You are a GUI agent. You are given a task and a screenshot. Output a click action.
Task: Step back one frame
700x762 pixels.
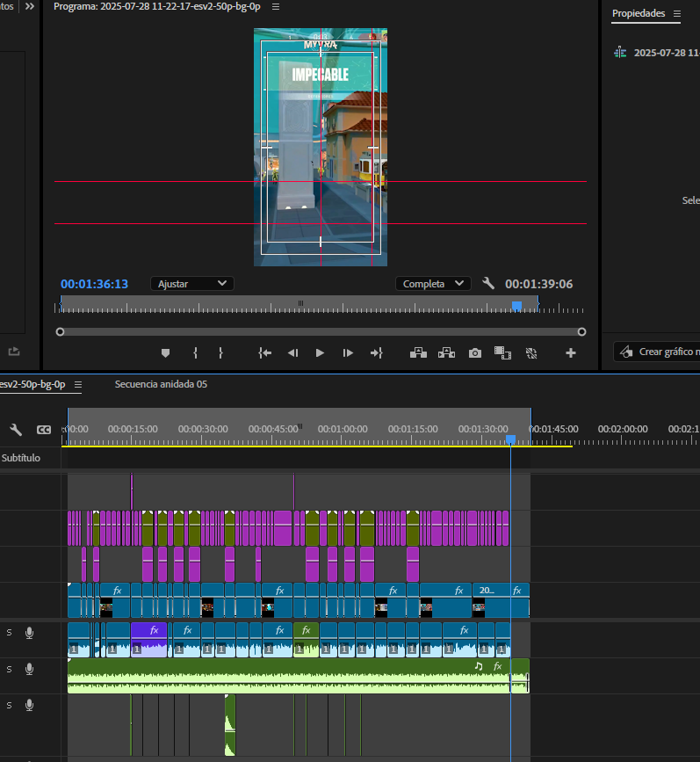point(293,353)
